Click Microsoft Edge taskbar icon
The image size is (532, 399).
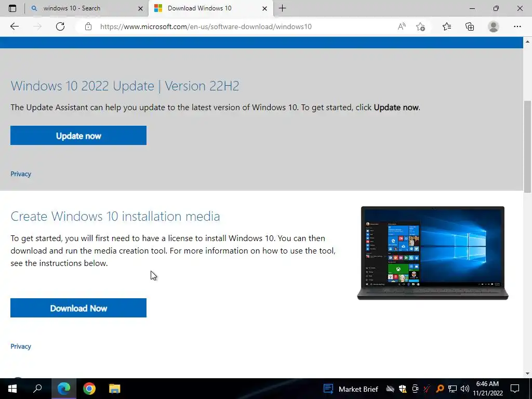pos(64,389)
